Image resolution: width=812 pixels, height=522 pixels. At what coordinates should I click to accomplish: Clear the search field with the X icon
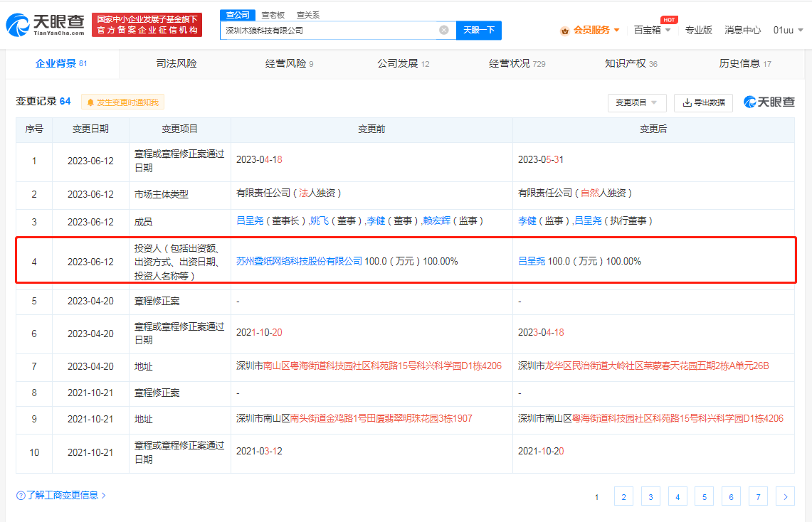(x=444, y=30)
